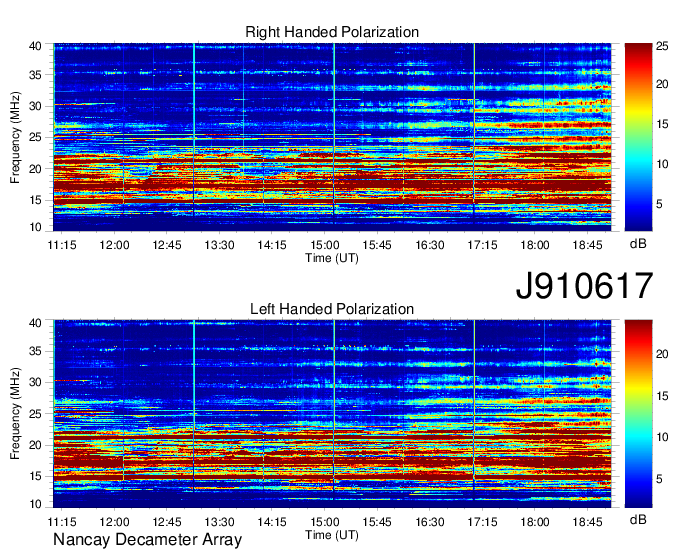This screenshot has width=680, height=552.
Task: Click the 18:00 time tick of the right-handed plot
Action: click(535, 245)
